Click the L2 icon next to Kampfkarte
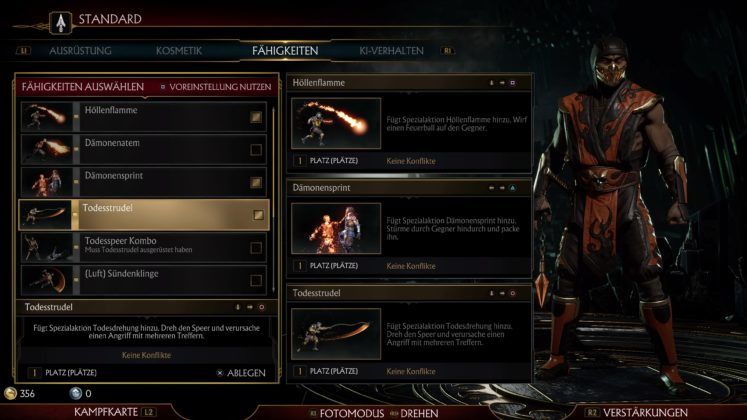 pos(148,412)
